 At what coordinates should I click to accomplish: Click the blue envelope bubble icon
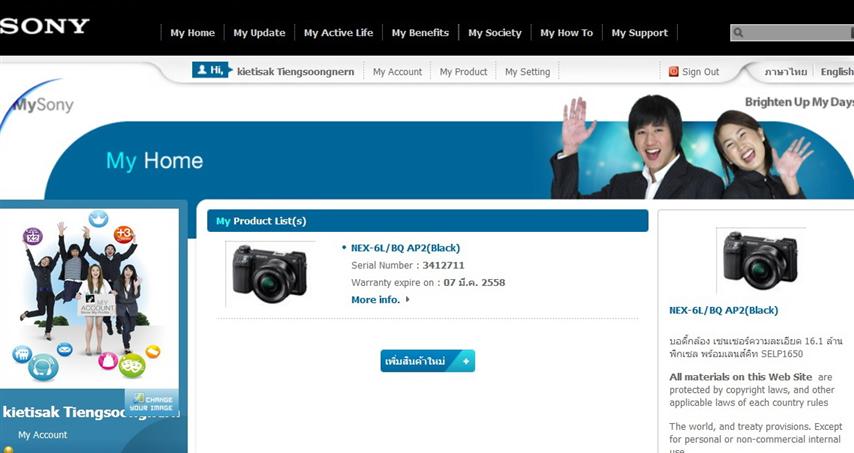(x=64, y=350)
